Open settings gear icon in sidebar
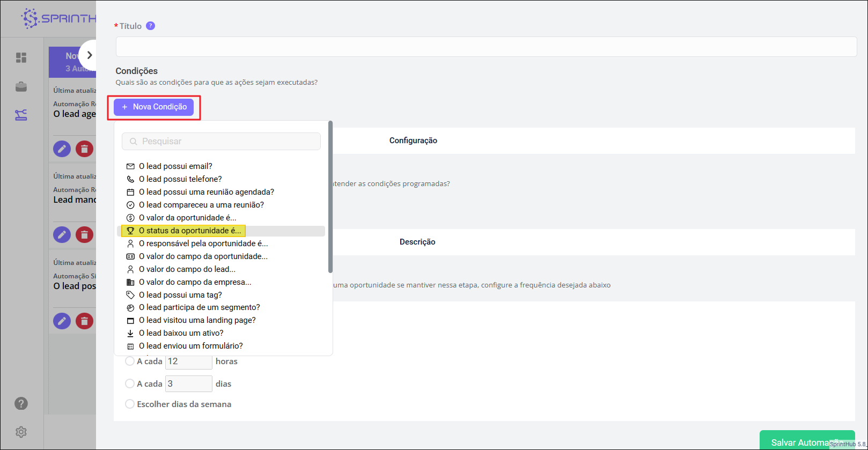This screenshot has height=450, width=868. (21, 432)
